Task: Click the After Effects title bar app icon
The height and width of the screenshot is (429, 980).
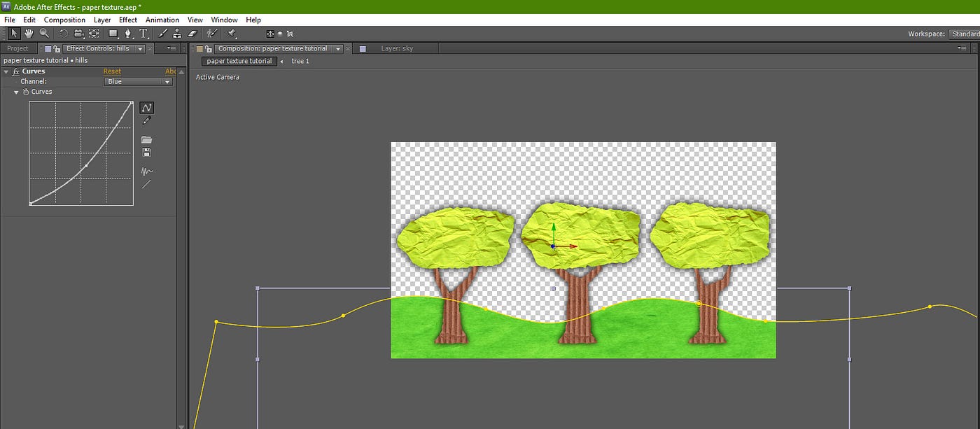Action: pyautogui.click(x=6, y=6)
